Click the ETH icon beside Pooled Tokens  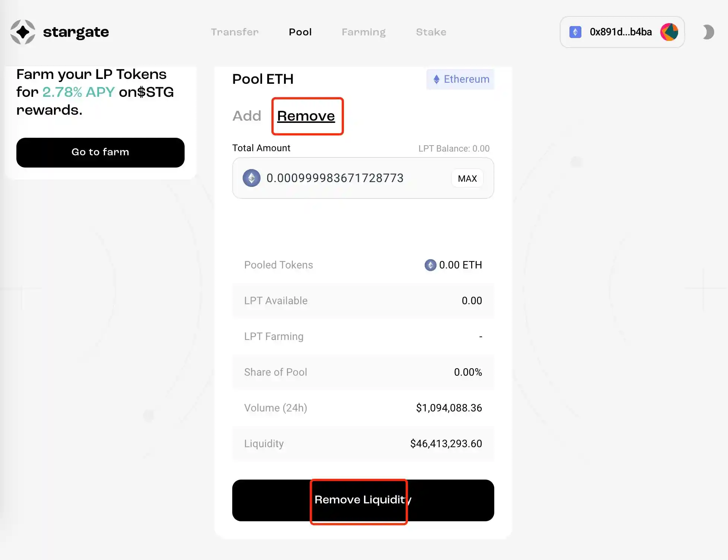click(x=430, y=265)
